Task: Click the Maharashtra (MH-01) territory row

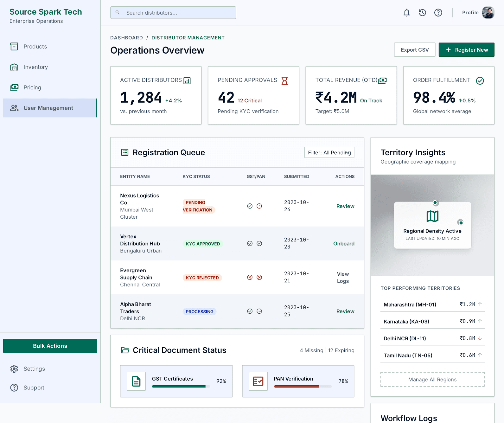Action: 432,304
